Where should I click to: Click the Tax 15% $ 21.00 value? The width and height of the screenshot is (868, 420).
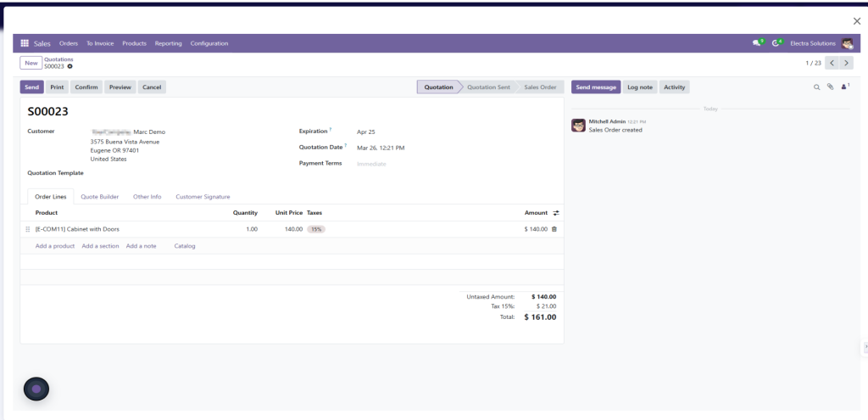547,306
